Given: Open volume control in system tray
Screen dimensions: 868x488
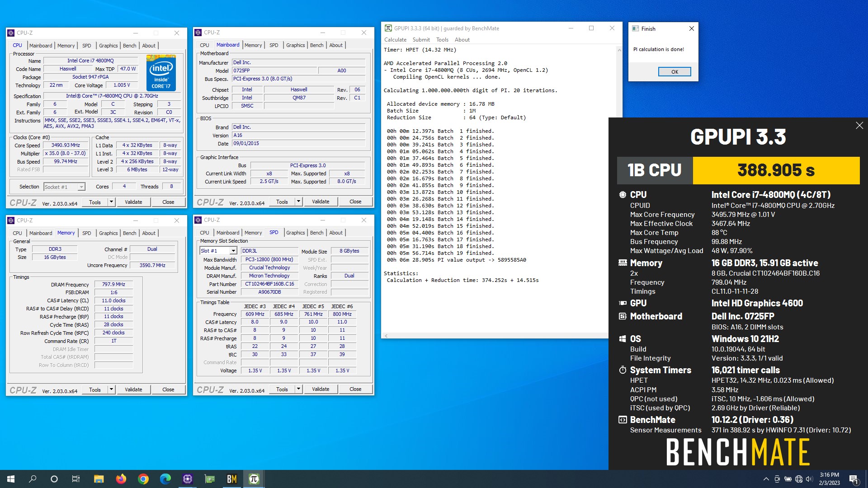Looking at the screenshot, I should 809,479.
